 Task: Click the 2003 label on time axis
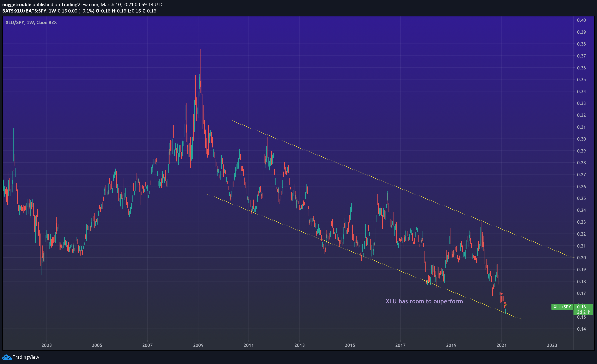[46, 345]
